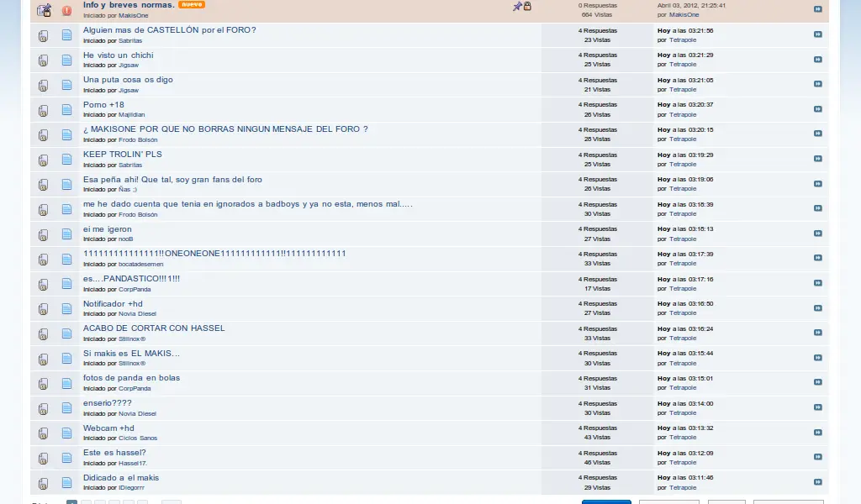
Task: Click last post icon for 'Porno +18'
Action: click(x=817, y=109)
